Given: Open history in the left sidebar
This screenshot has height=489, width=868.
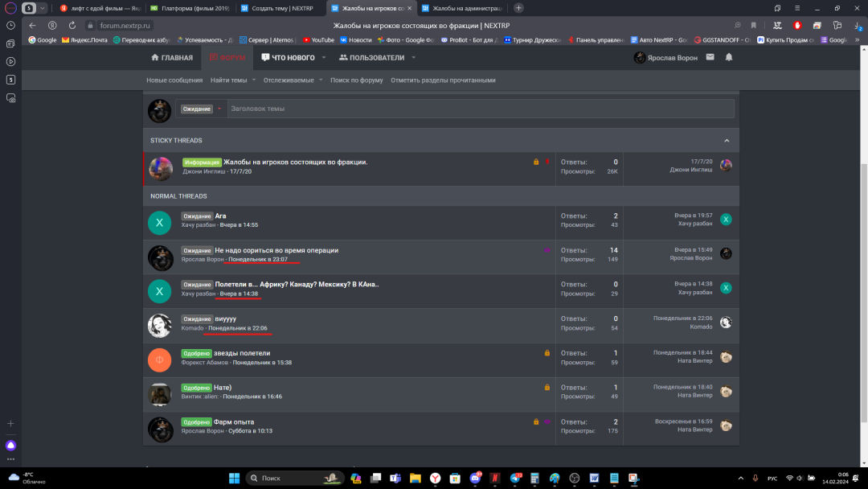Looking at the screenshot, I should 10,26.
